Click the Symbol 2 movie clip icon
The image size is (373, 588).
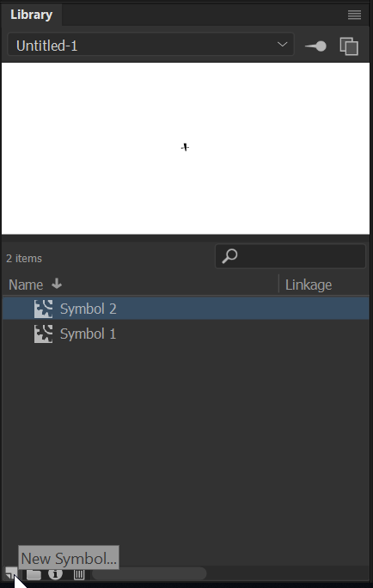tap(44, 309)
